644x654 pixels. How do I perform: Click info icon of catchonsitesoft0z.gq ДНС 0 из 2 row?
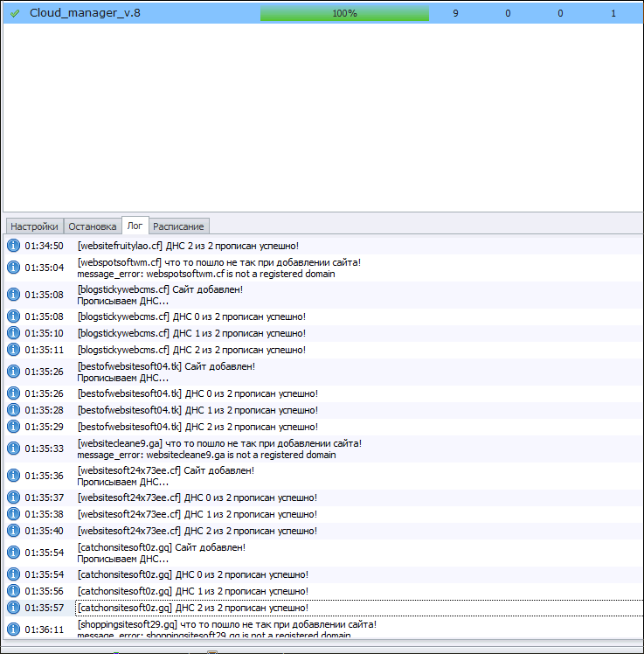point(13,574)
